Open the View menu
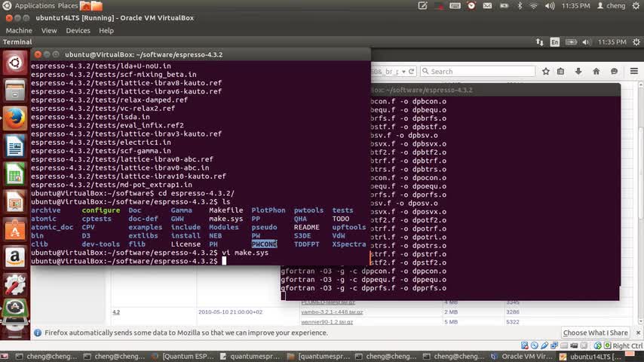Viewport: 644px width, 362px height. [49, 30]
